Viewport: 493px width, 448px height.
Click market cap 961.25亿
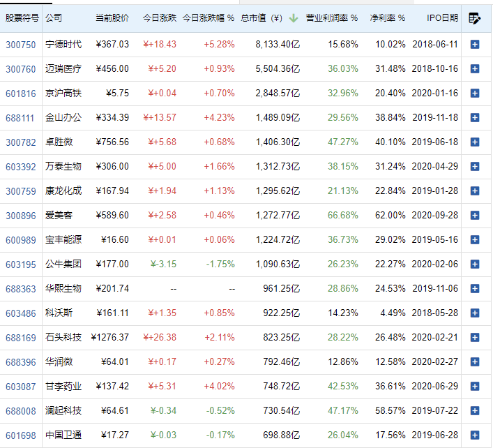282,288
